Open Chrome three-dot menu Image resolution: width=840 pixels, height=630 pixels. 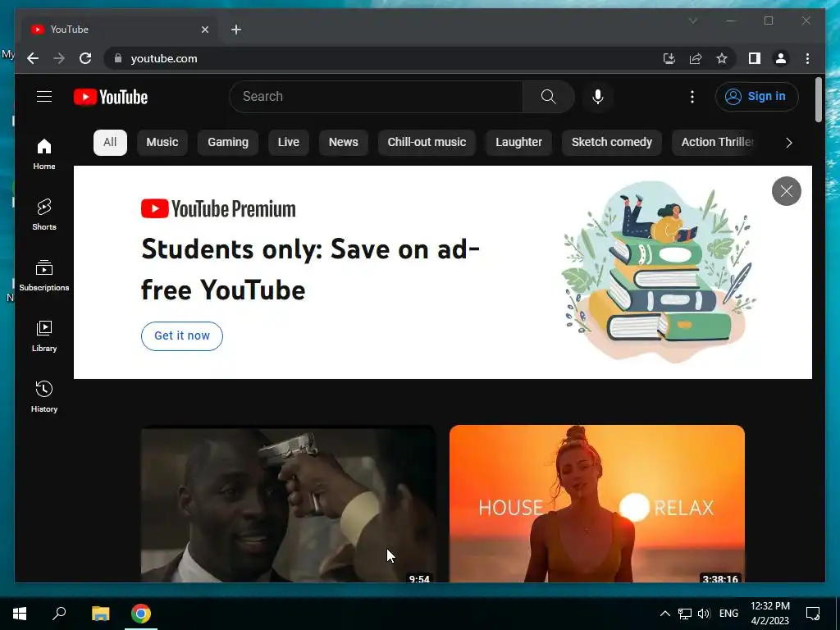pos(807,58)
